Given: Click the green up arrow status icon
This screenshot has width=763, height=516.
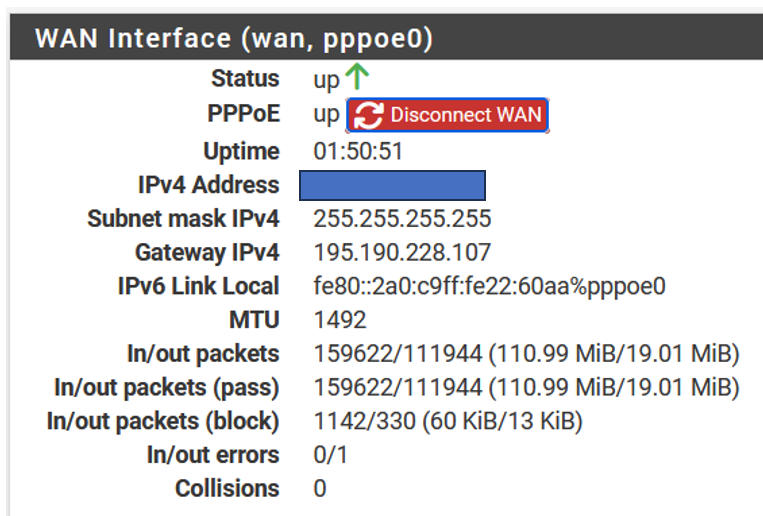Looking at the screenshot, I should [357, 77].
